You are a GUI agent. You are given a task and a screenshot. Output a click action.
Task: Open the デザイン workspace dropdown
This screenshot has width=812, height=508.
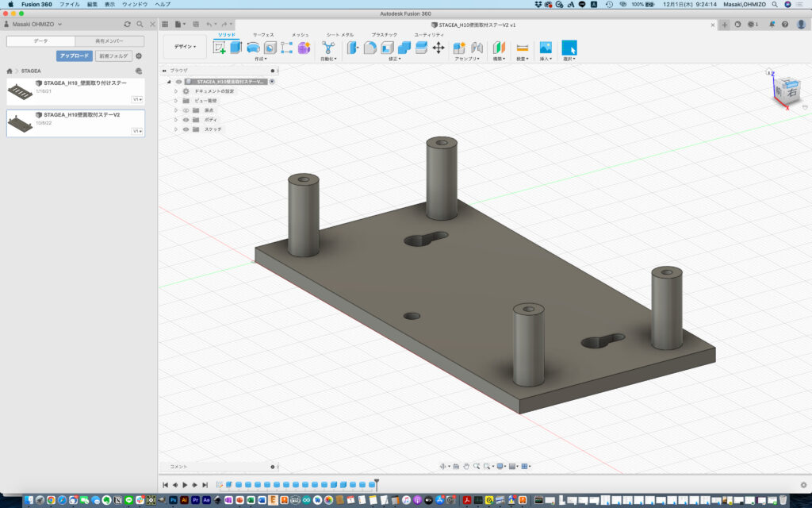[x=185, y=47]
